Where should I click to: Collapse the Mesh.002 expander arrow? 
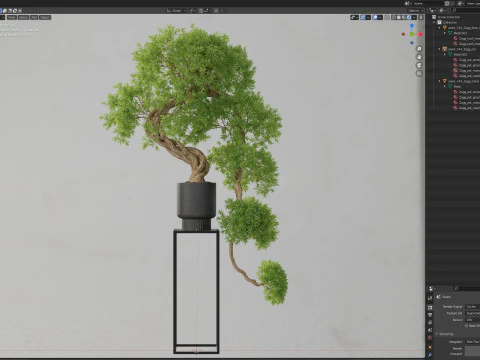tap(445, 54)
